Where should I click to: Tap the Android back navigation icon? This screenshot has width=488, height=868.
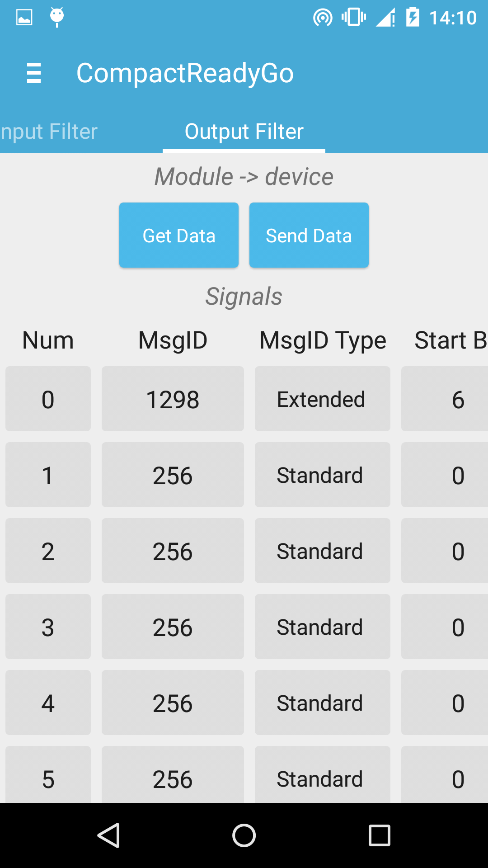click(x=109, y=835)
